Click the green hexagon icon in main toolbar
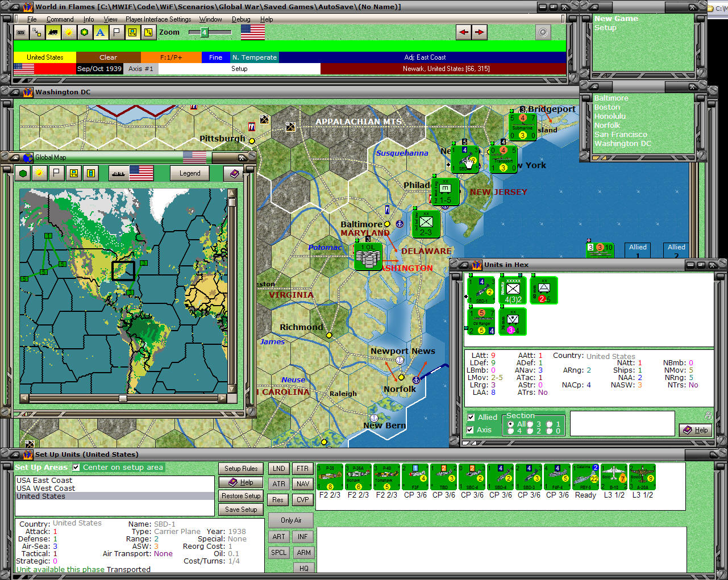The width and height of the screenshot is (728, 580). [85, 32]
